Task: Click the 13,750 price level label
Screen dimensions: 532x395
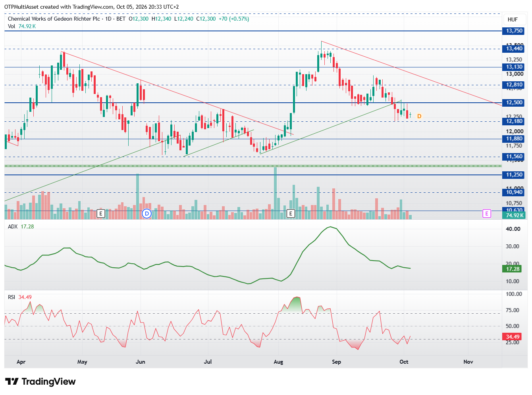Action: tap(514, 31)
